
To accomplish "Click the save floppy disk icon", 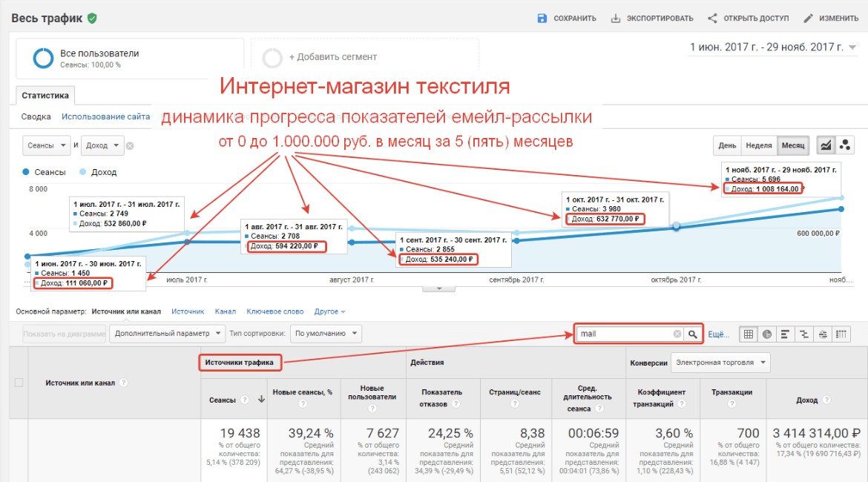I will 542,19.
